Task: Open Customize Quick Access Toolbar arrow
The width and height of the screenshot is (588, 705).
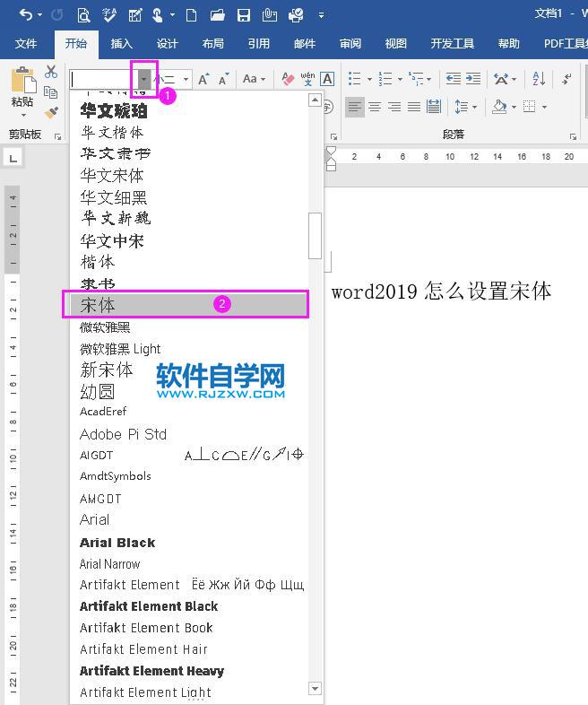Action: (x=321, y=15)
